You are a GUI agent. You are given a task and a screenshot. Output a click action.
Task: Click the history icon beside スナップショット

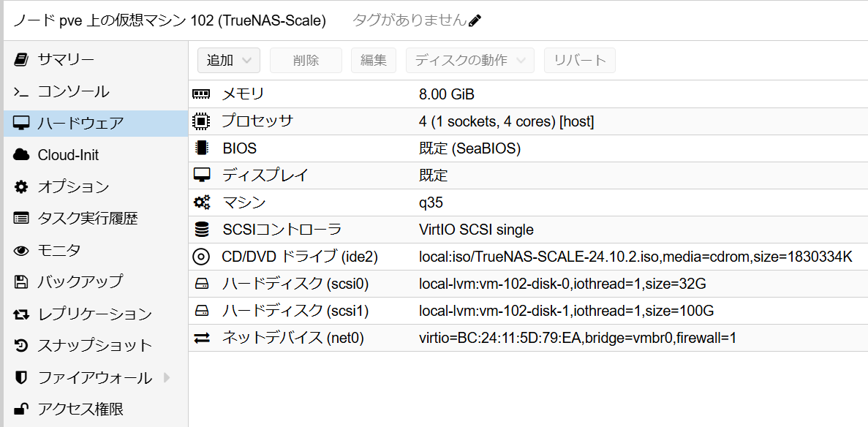click(20, 346)
